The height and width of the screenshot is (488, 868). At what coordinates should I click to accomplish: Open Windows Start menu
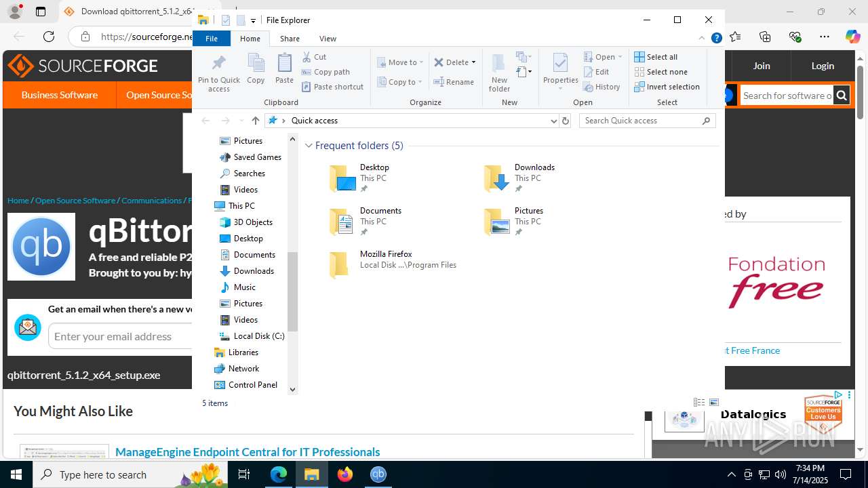pyautogui.click(x=16, y=474)
